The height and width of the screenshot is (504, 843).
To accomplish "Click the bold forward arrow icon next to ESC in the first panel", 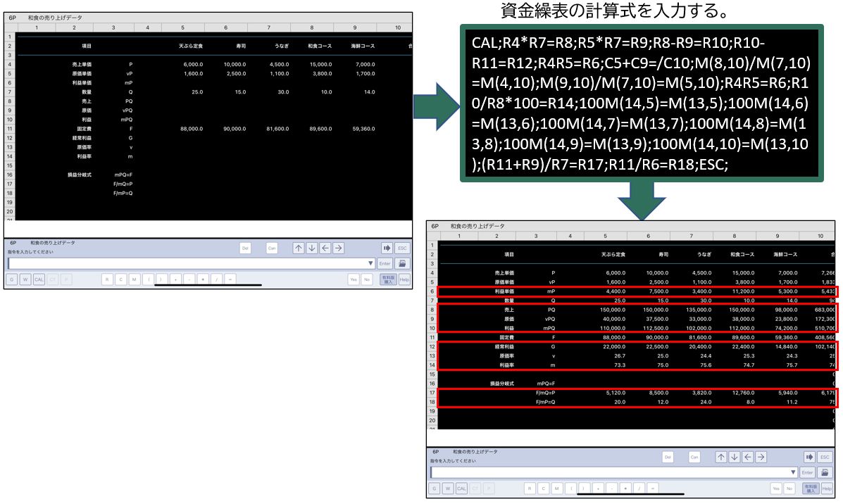I will tap(387, 248).
